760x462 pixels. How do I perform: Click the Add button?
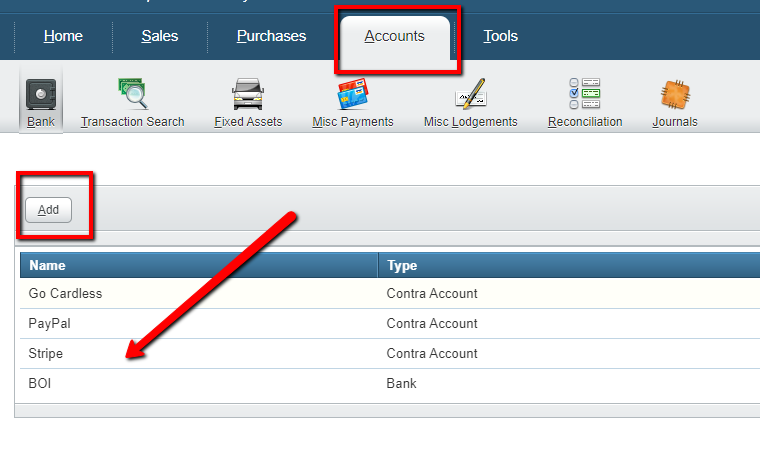click(x=48, y=210)
